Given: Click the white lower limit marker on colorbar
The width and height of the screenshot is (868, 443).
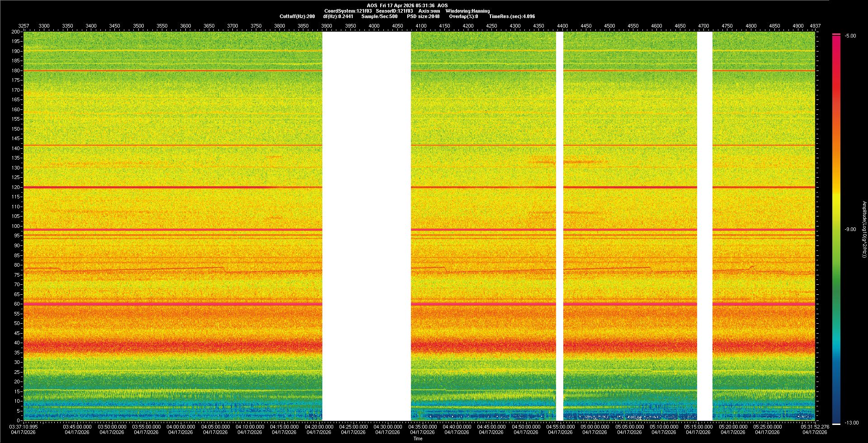Looking at the screenshot, I should (836, 424).
